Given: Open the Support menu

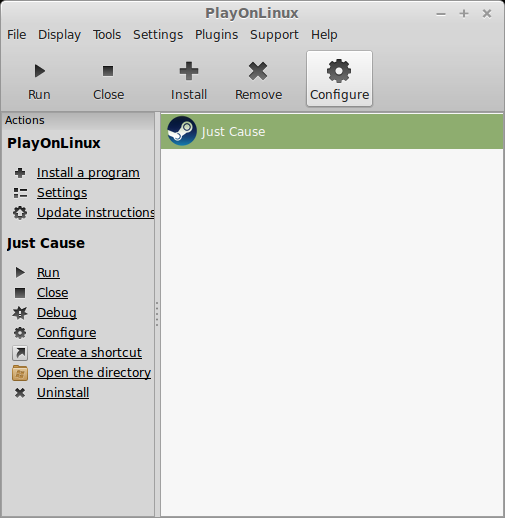Looking at the screenshot, I should click(274, 35).
